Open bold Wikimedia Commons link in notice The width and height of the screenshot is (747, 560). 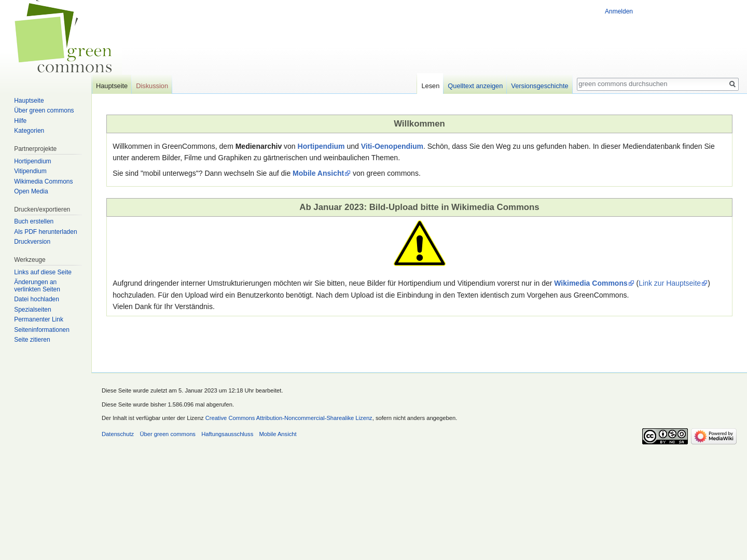click(594, 283)
